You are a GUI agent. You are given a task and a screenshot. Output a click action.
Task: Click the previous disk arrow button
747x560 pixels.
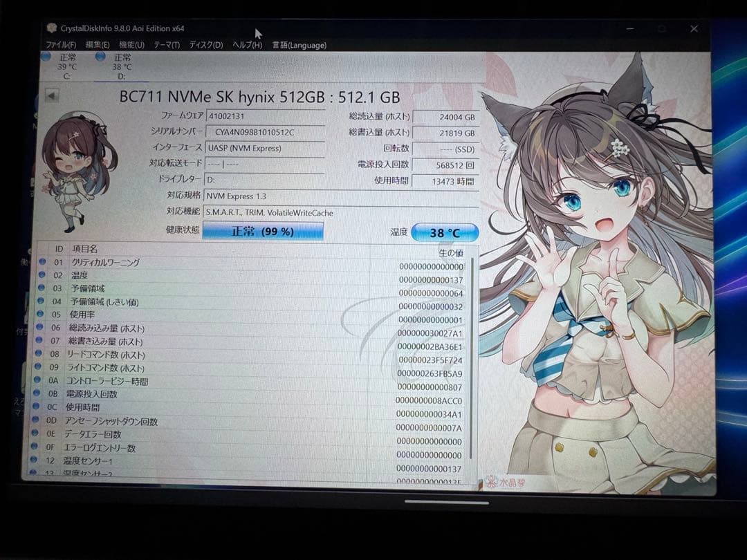pyautogui.click(x=52, y=95)
